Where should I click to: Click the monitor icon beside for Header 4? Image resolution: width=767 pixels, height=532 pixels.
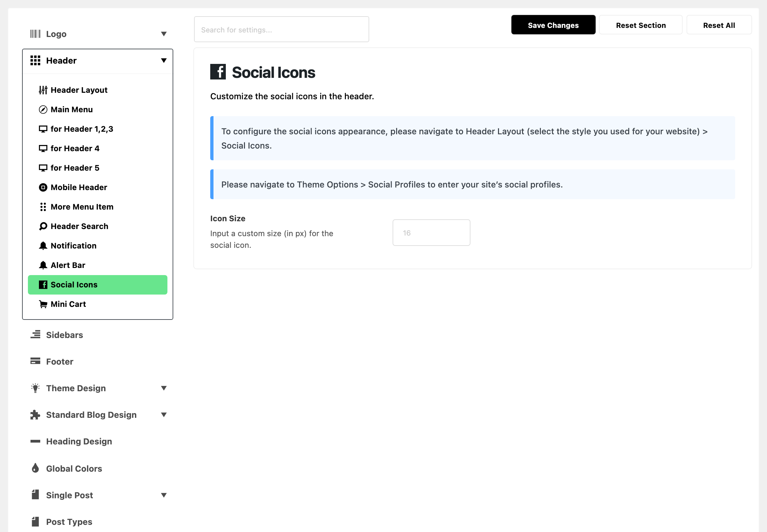pos(43,148)
